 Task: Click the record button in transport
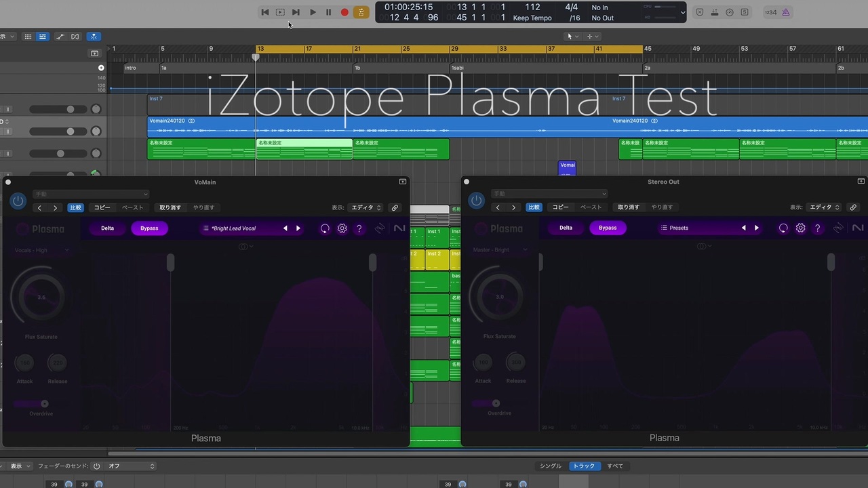coord(344,12)
